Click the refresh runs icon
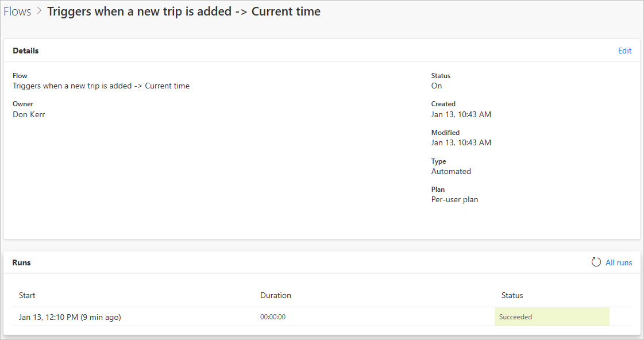Viewport: 644px width, 340px height. click(x=596, y=262)
